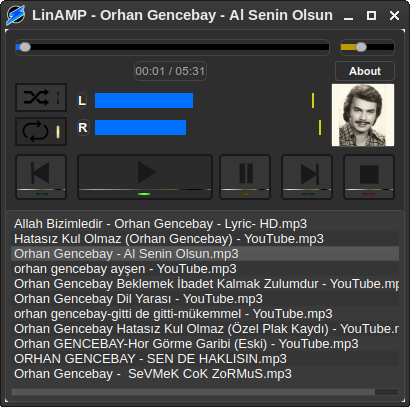Click the right channel level bar

(140, 128)
